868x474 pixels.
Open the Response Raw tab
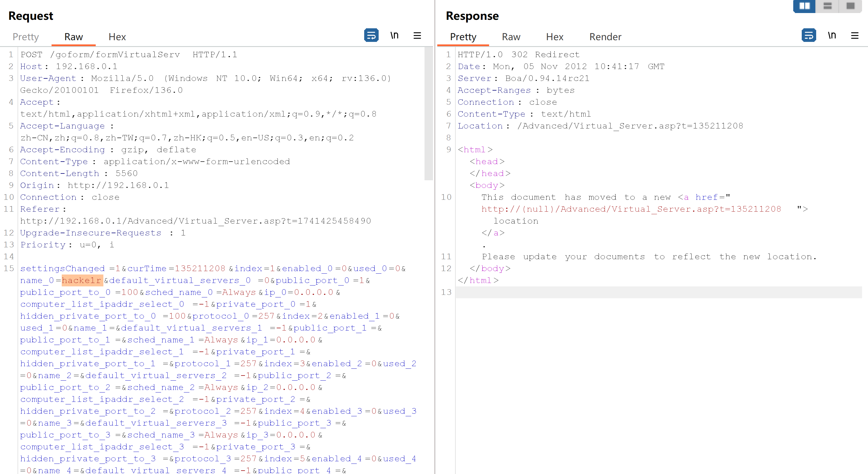[x=511, y=37]
